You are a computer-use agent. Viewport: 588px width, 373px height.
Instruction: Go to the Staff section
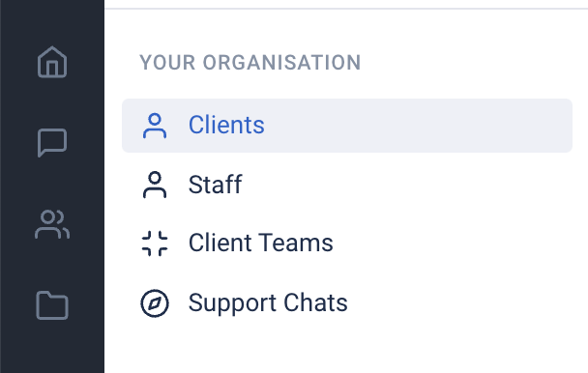point(347,185)
